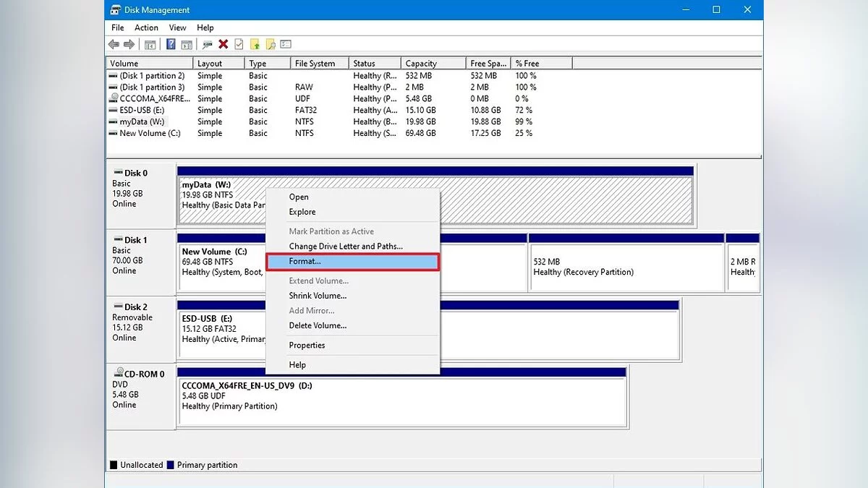Click the checkmark document toolbar icon
This screenshot has height=488, width=868.
click(x=239, y=45)
